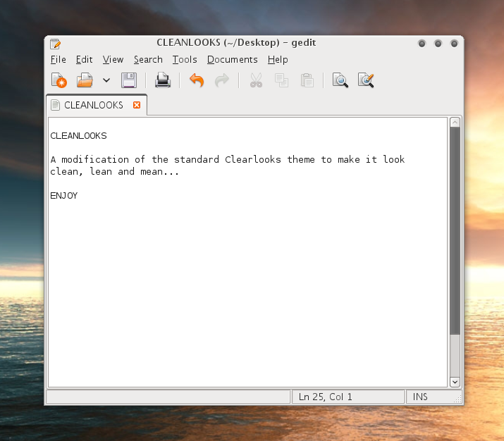
Task: Select the CLEANLOOKS document tab
Action: click(x=97, y=105)
